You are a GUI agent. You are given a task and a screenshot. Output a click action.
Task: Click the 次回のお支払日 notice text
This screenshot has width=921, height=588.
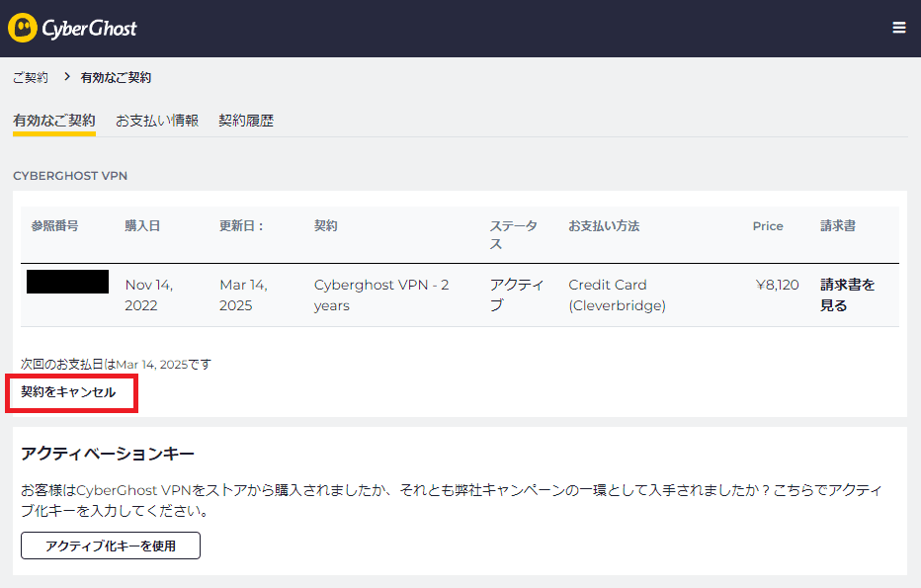pos(116,365)
